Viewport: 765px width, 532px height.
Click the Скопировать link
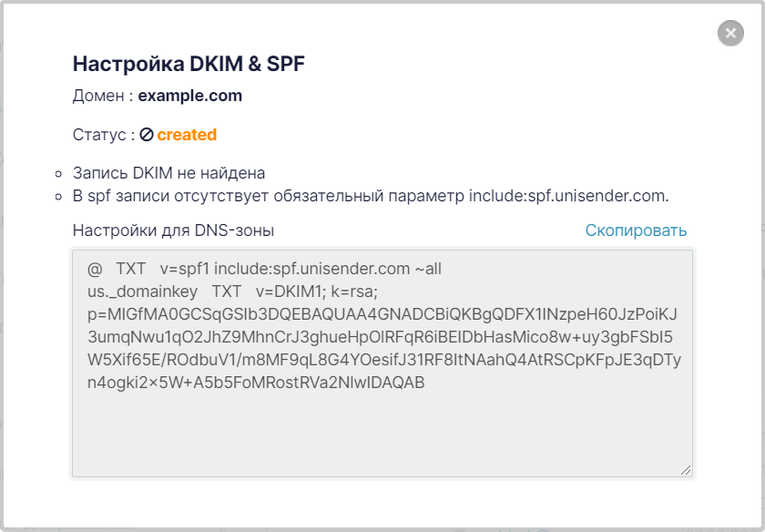636,230
